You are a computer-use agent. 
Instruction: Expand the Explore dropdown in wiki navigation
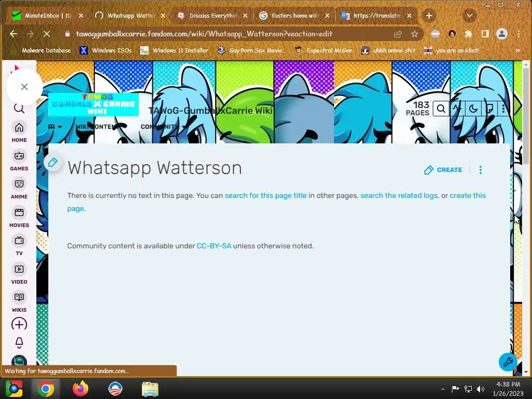tap(55, 127)
